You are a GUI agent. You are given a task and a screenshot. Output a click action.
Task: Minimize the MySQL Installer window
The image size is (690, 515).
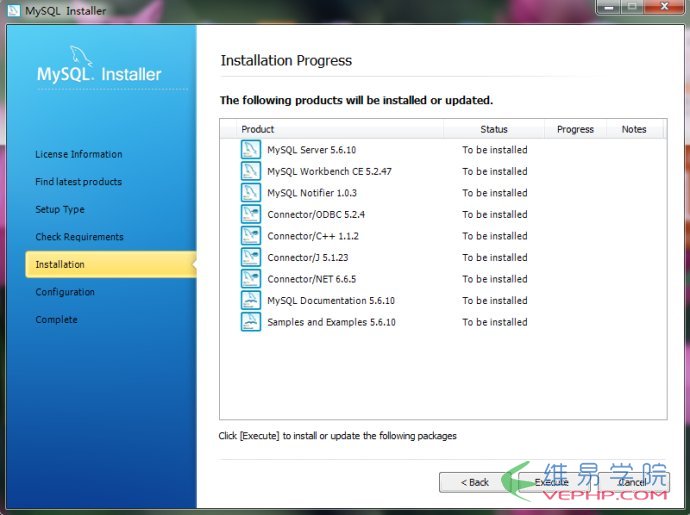point(609,7)
